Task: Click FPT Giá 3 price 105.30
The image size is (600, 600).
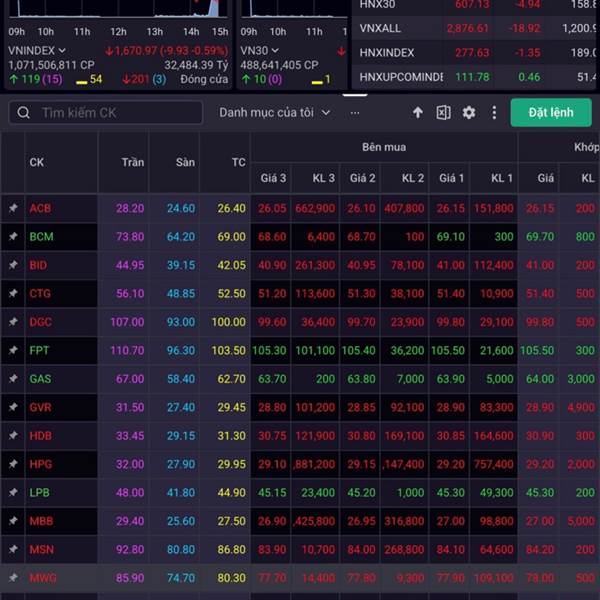Action: point(269,350)
